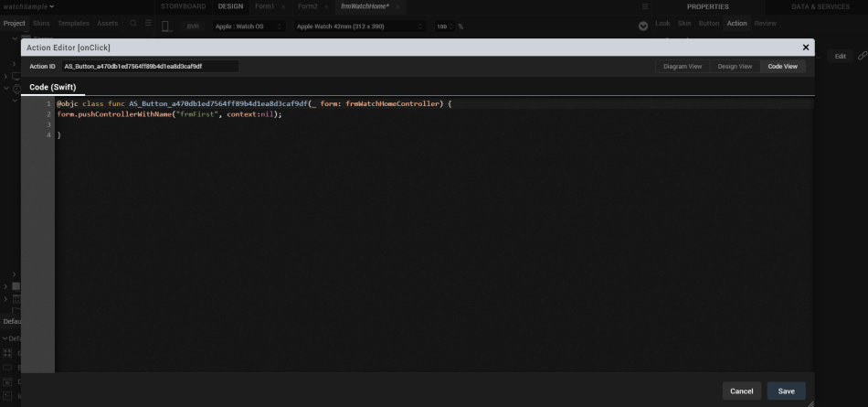
Task: Open Apple Watch 42mm size dropdown
Action: pyautogui.click(x=360, y=26)
